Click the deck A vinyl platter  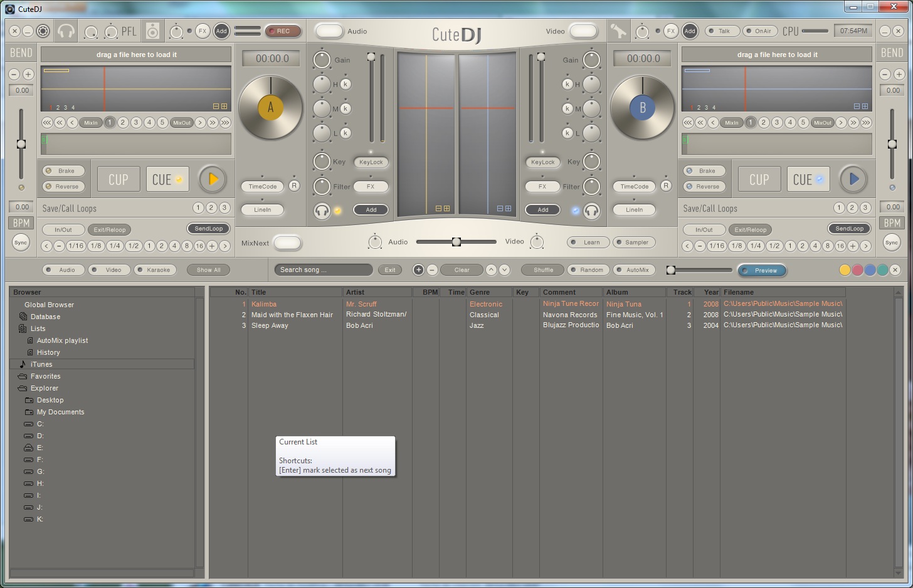270,108
